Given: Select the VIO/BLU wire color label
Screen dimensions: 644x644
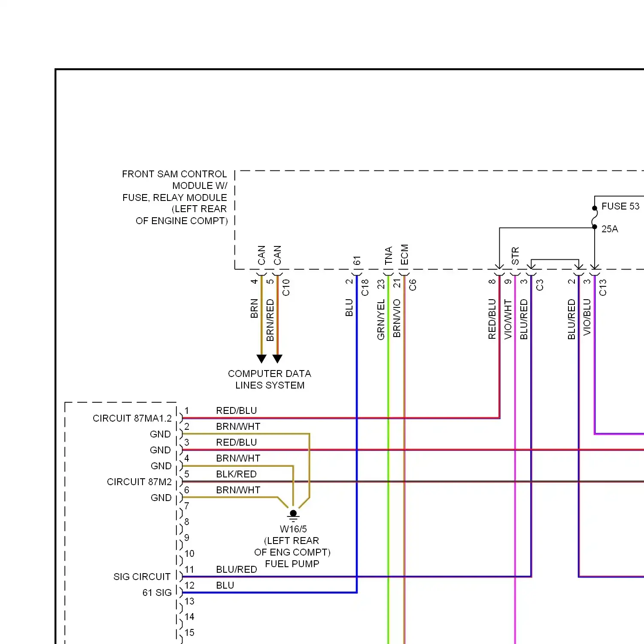Looking at the screenshot, I should click(x=587, y=317).
